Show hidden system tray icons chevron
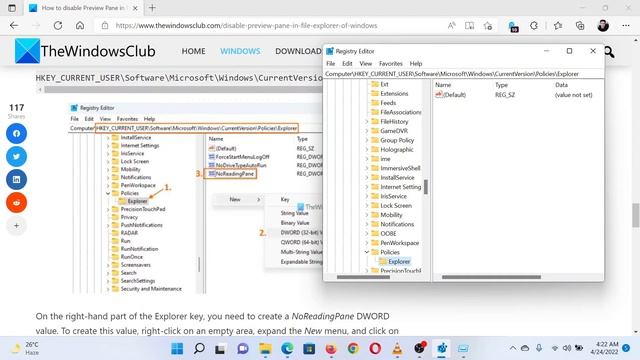640x360 pixels. point(513,348)
